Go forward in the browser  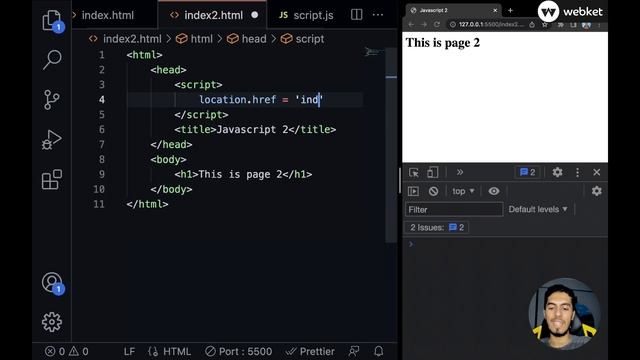pos(424,24)
